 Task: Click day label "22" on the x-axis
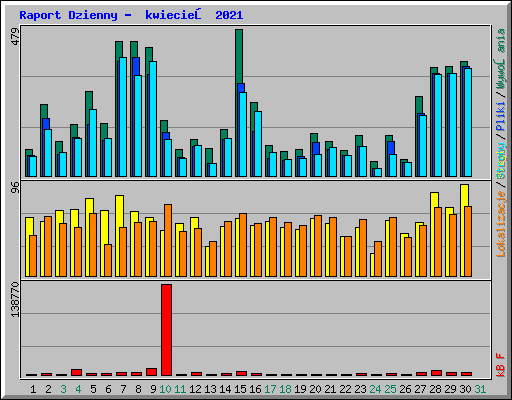pos(345,389)
